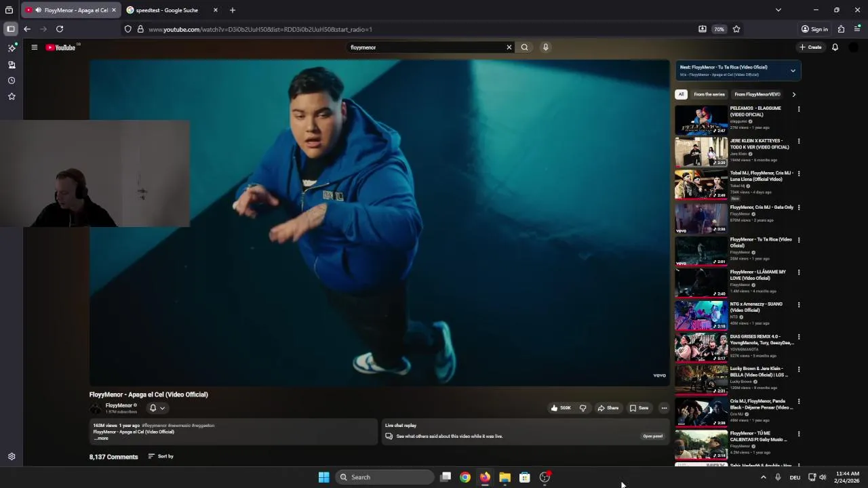Open Lucky Brown & Jere Klein BELLA video
The width and height of the screenshot is (868, 488).
pos(701,380)
